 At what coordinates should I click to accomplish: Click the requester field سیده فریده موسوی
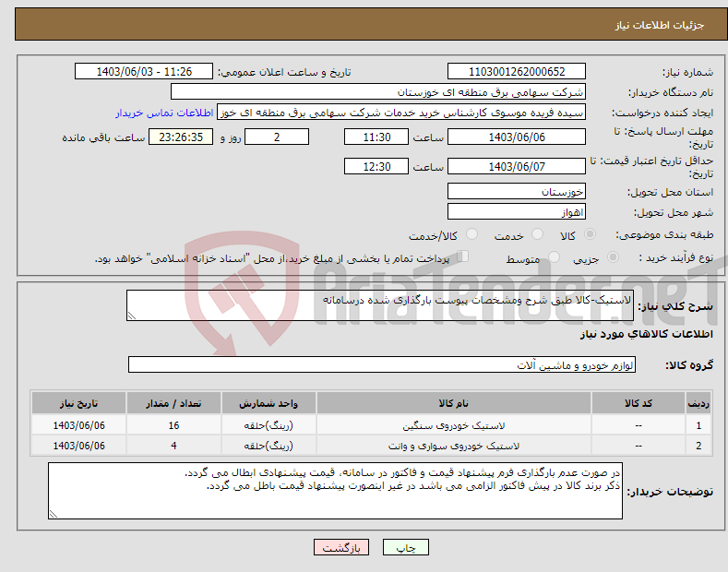(x=401, y=112)
